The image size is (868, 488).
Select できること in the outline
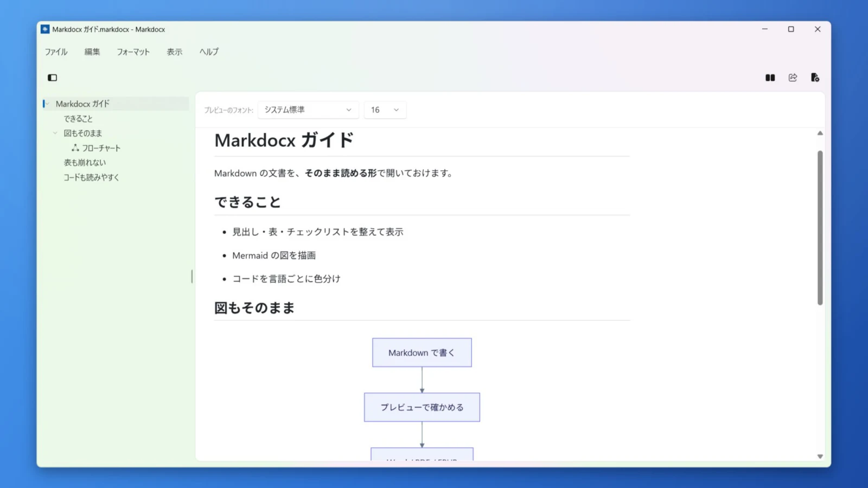click(78, 118)
